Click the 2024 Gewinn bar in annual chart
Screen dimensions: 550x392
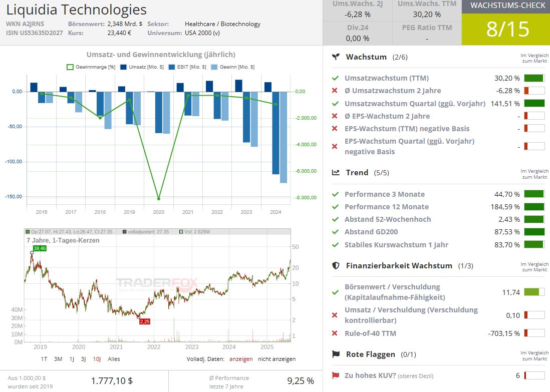click(x=284, y=137)
